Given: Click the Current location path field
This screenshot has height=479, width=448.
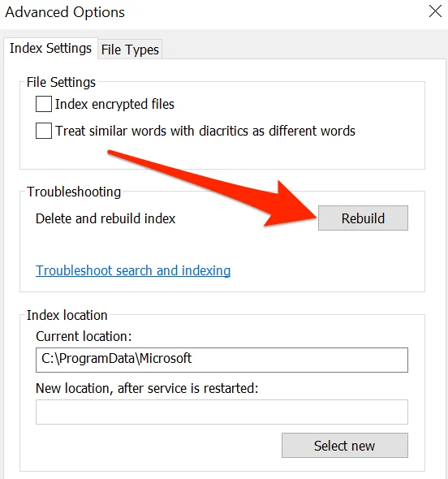Looking at the screenshot, I should 222,360.
